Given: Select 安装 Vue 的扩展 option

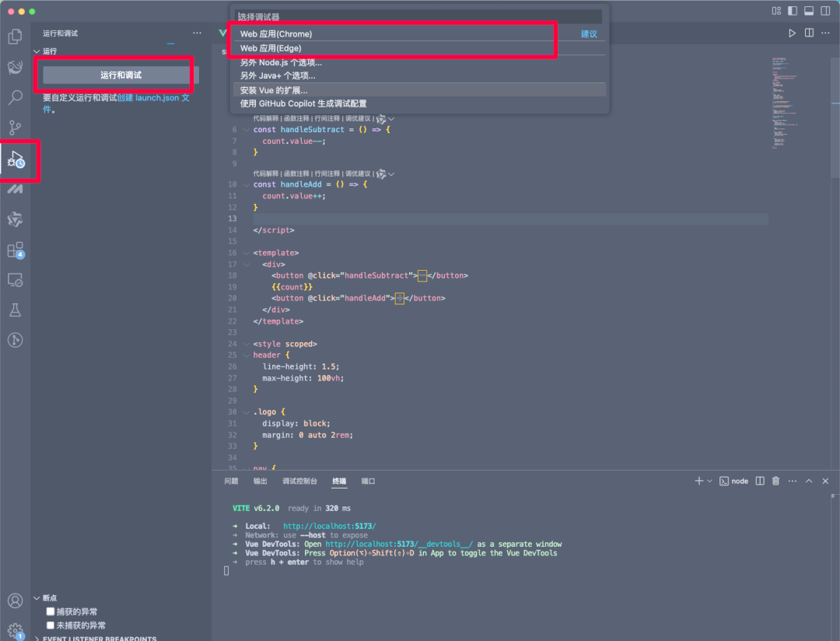Looking at the screenshot, I should coord(419,90).
